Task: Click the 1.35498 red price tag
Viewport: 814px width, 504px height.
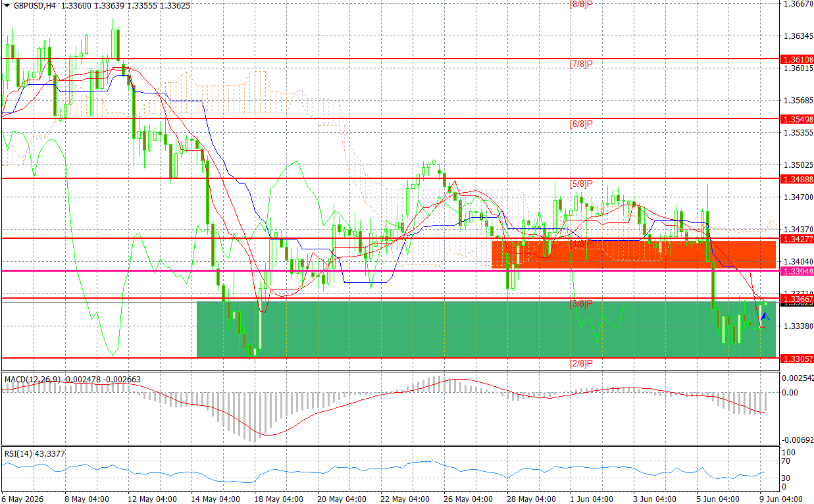Action: [798, 119]
